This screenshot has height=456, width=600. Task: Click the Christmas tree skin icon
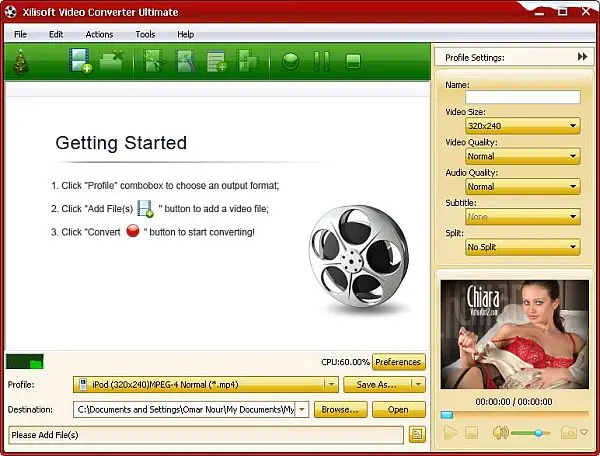pyautogui.click(x=21, y=62)
